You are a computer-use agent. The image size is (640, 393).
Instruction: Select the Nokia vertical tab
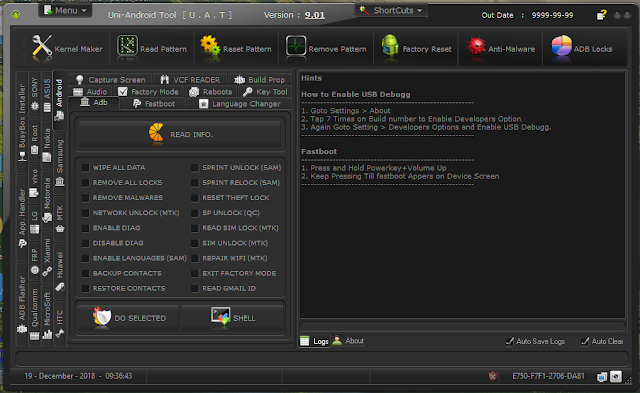click(47, 144)
